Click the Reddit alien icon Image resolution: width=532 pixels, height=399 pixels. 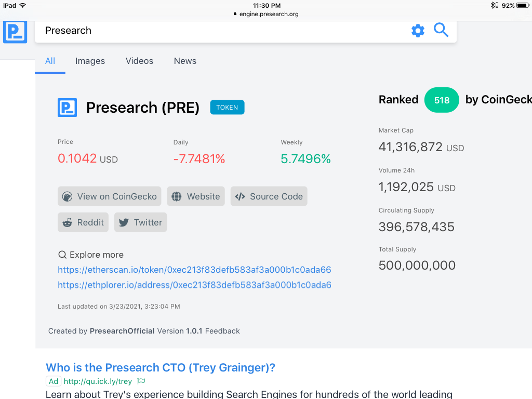click(x=67, y=222)
